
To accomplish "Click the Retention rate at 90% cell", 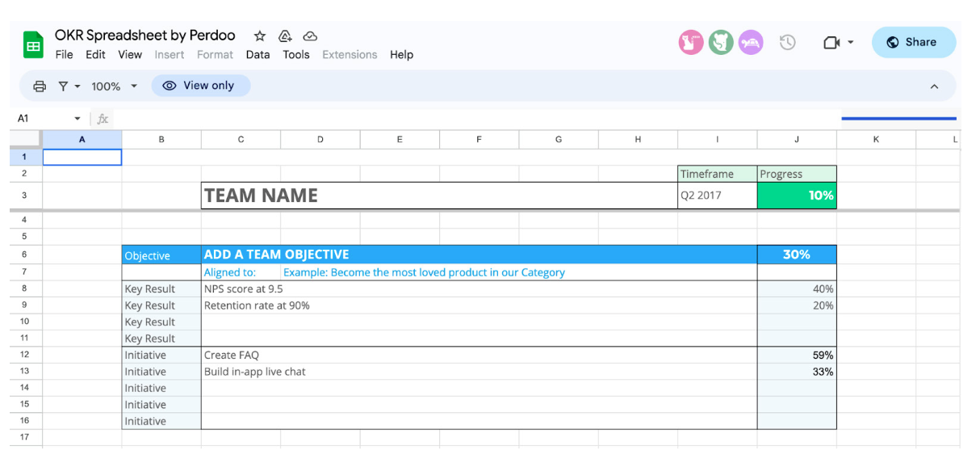I will coord(479,305).
